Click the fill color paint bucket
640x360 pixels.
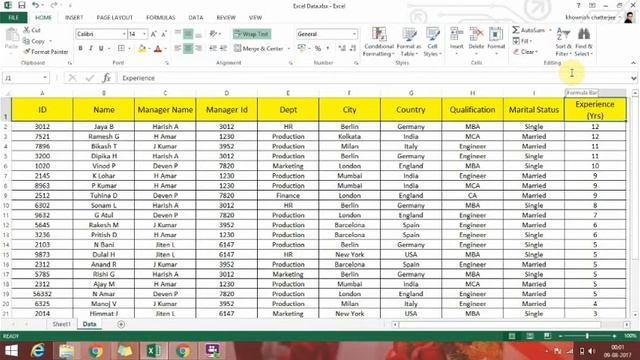pos(141,49)
